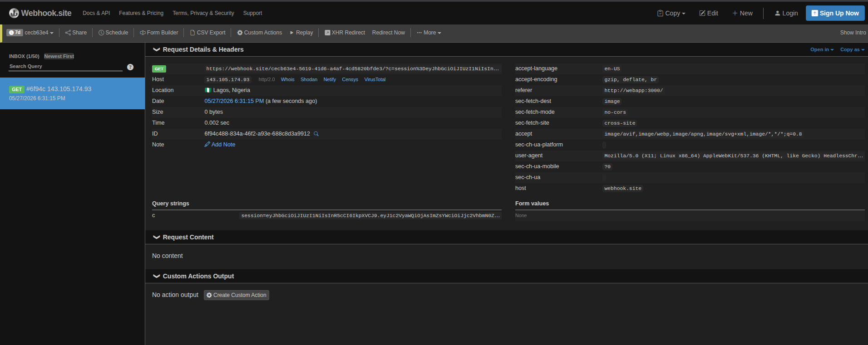Open the Support page
This screenshot has width=868, height=345.
[252, 13]
